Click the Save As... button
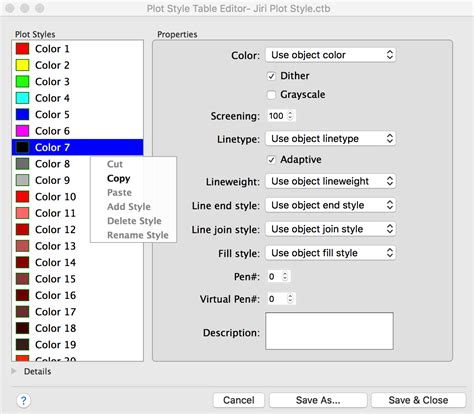Screen dimensions: 474x414 click(318, 400)
